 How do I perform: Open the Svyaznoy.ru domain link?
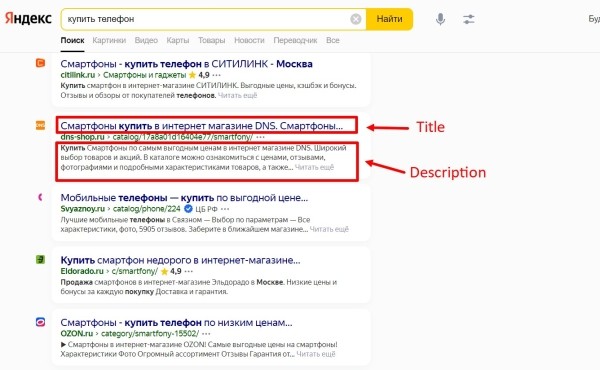point(83,209)
